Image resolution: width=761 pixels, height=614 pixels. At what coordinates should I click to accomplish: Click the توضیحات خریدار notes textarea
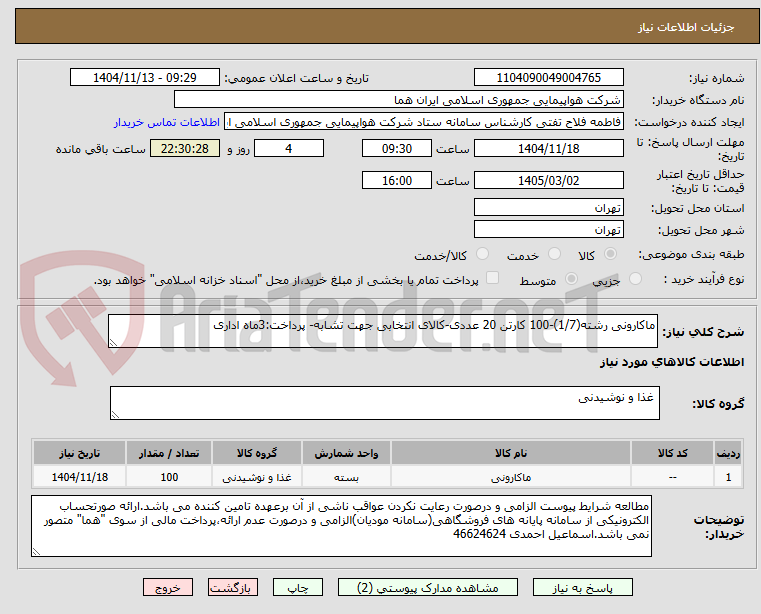point(341,526)
